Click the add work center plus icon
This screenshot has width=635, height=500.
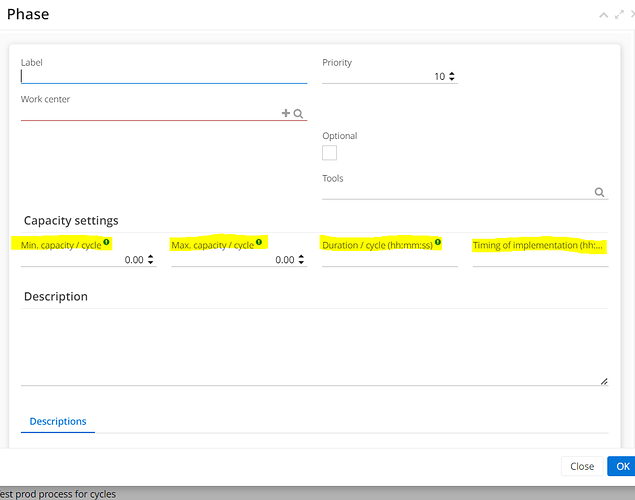[286, 113]
